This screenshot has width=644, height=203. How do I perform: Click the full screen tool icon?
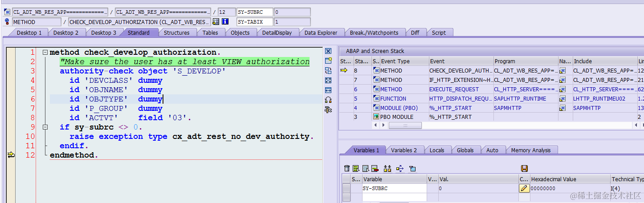(x=328, y=80)
